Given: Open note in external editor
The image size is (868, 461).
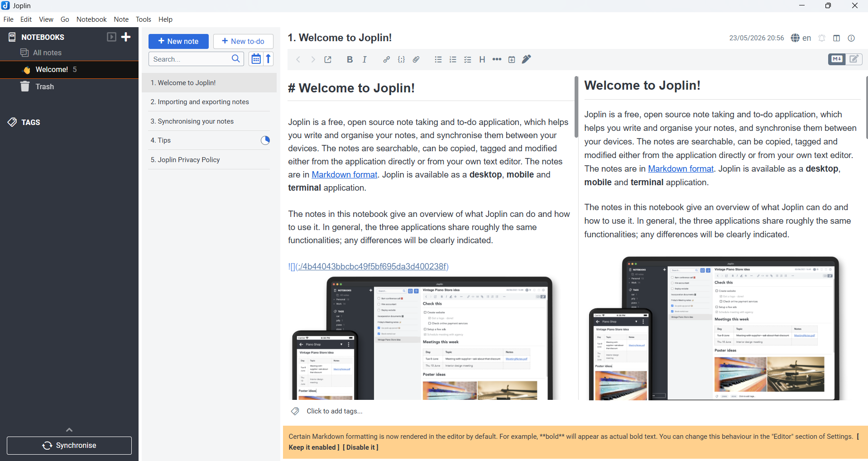Looking at the screenshot, I should tap(328, 59).
